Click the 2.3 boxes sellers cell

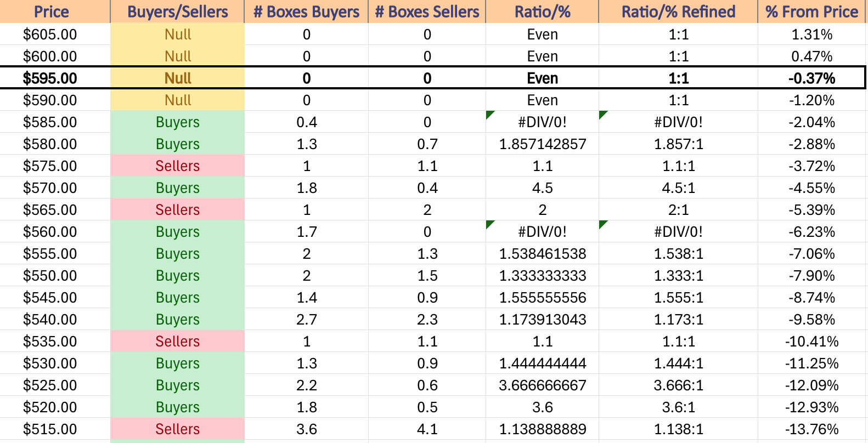[x=427, y=319]
